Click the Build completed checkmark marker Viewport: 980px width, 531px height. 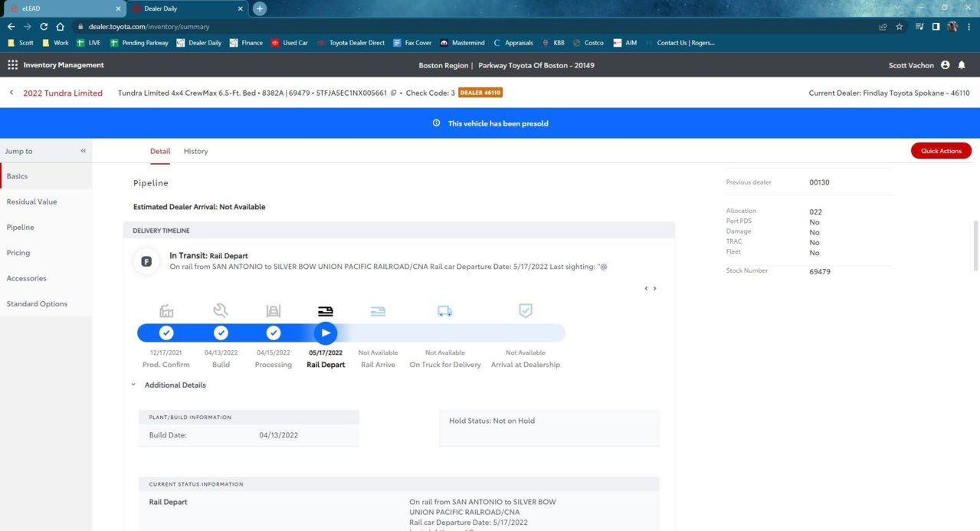pos(221,333)
